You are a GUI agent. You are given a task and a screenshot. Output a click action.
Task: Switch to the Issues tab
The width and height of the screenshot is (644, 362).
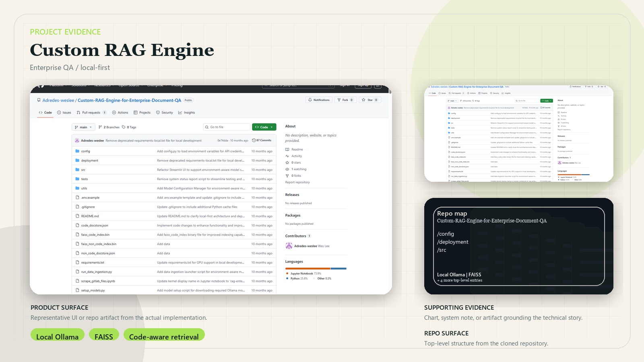[64, 113]
